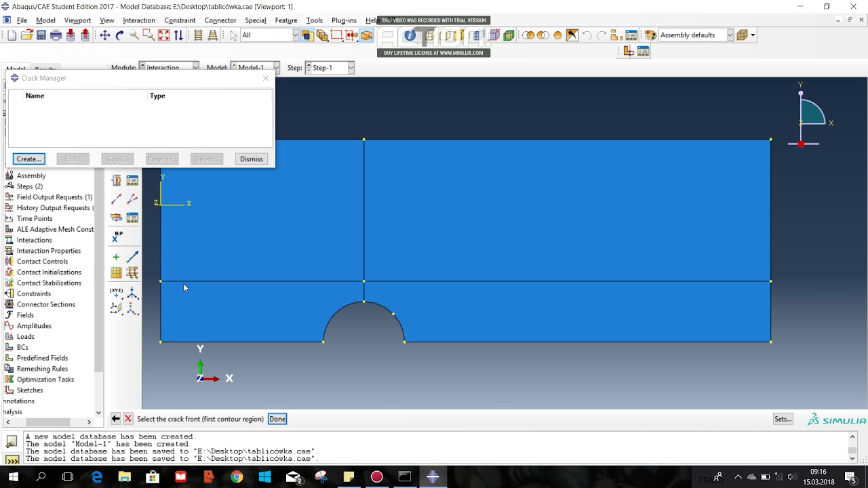868x488 pixels.
Task: Open the Viewport menu
Action: point(77,20)
